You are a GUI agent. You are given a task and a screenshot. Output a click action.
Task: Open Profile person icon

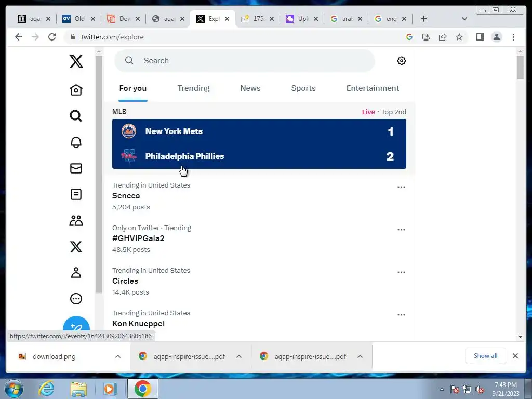tap(76, 273)
